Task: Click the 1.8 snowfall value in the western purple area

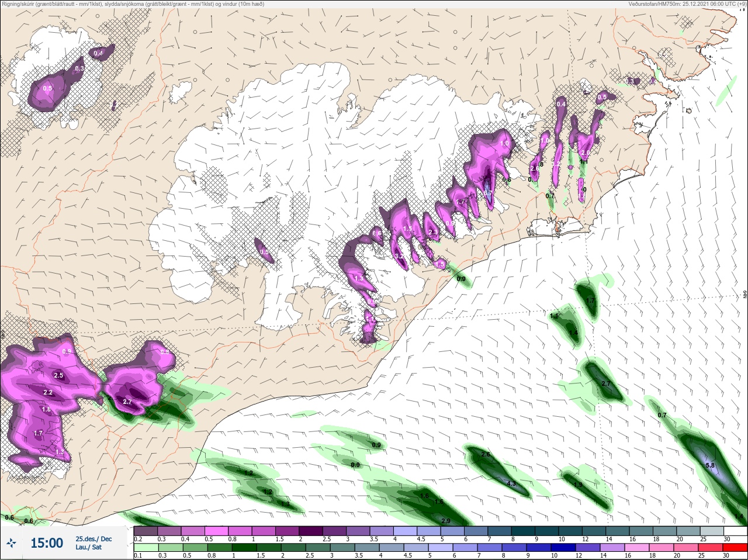Action: [x=46, y=410]
